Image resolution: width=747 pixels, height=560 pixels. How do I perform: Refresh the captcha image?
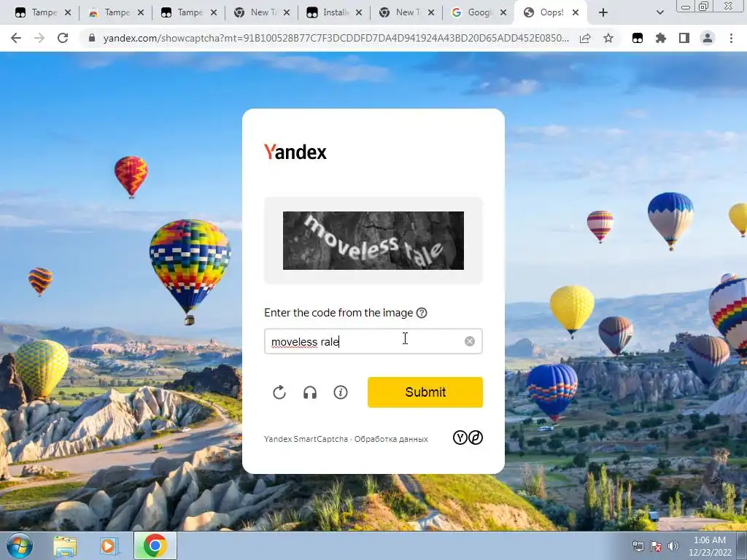279,392
